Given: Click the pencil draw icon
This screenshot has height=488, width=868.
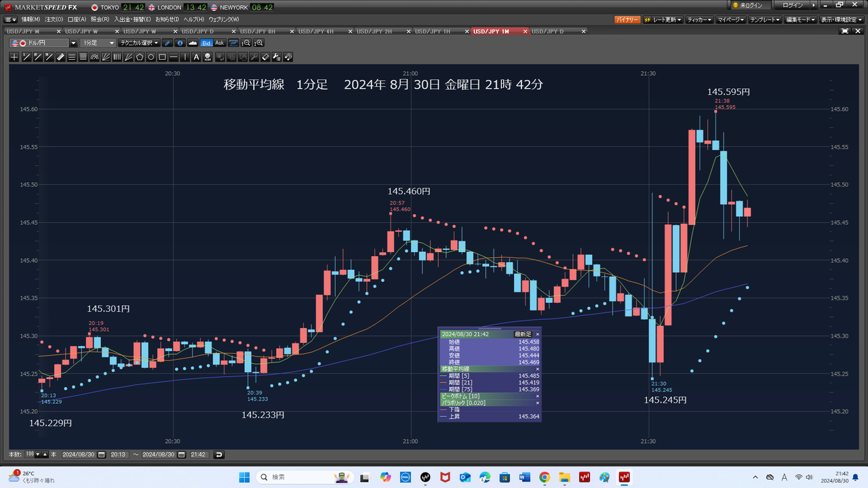Looking at the screenshot, I should pos(168,43).
